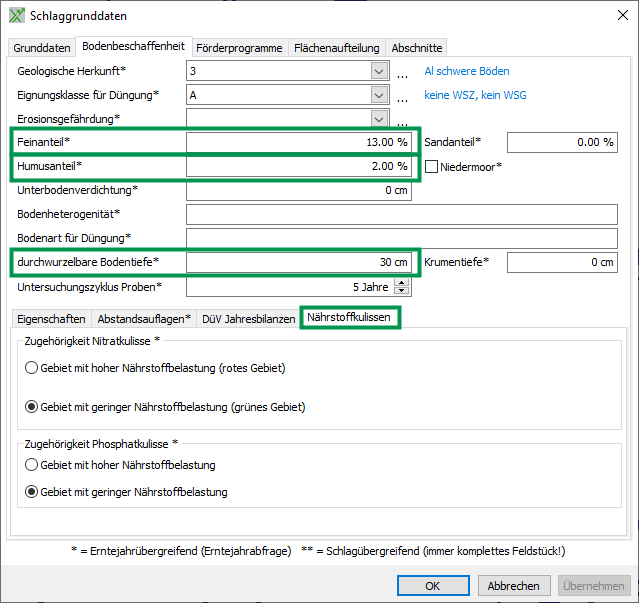Close the Schlaggrunddaten dialog window
Image resolution: width=639 pixels, height=603 pixels.
(x=615, y=16)
